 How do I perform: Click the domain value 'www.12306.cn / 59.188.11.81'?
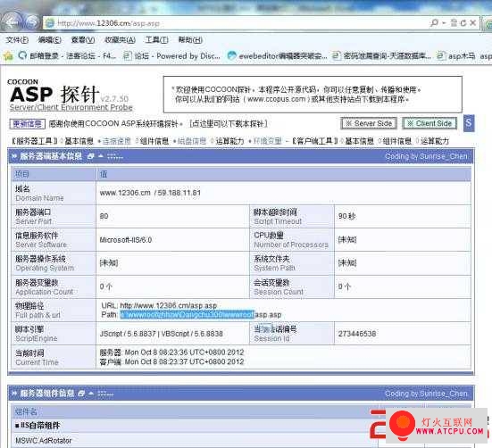(x=150, y=193)
